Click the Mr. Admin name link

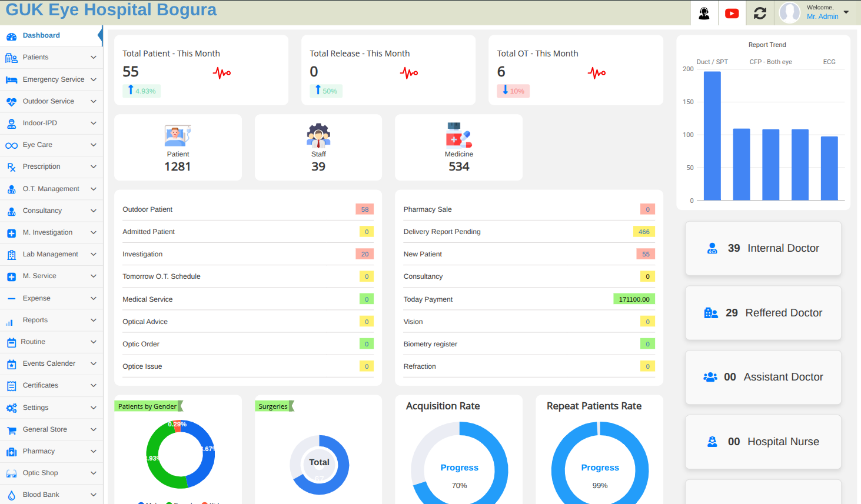[x=823, y=16]
